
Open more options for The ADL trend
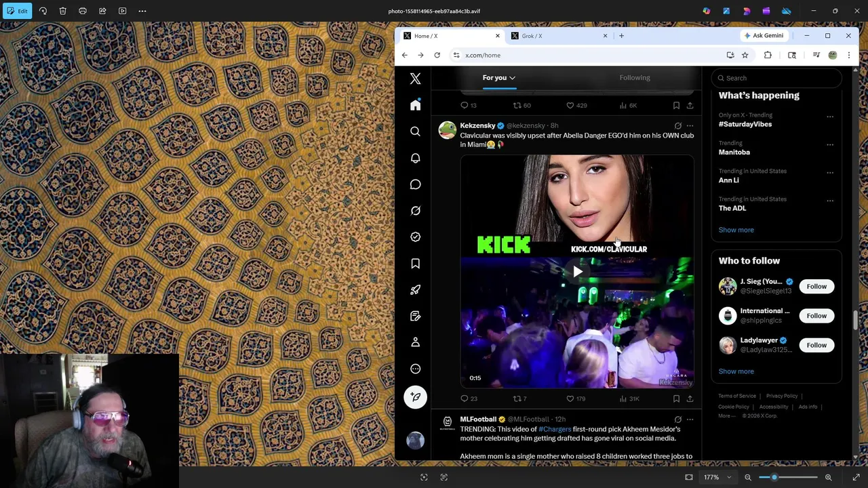(830, 201)
